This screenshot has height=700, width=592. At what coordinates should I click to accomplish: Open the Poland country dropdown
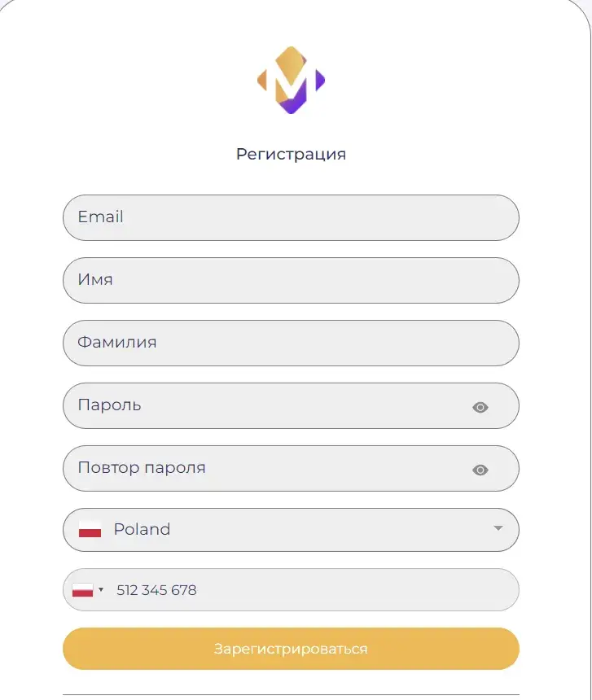click(291, 529)
